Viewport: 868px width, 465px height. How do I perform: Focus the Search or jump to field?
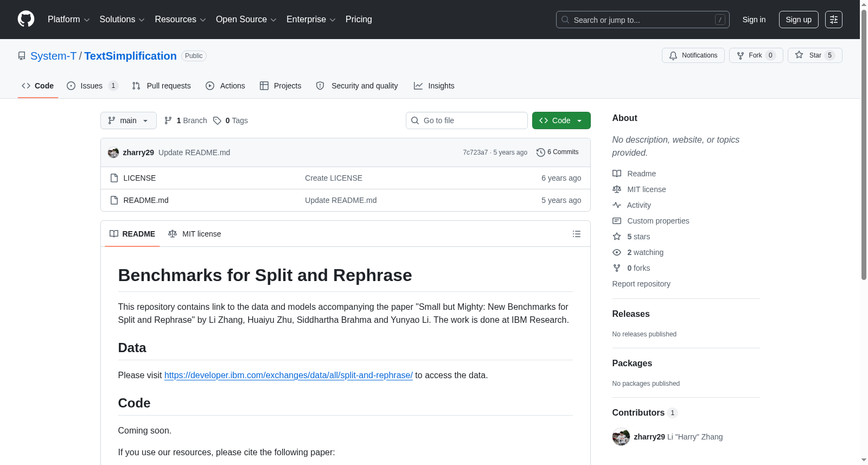pyautogui.click(x=643, y=20)
